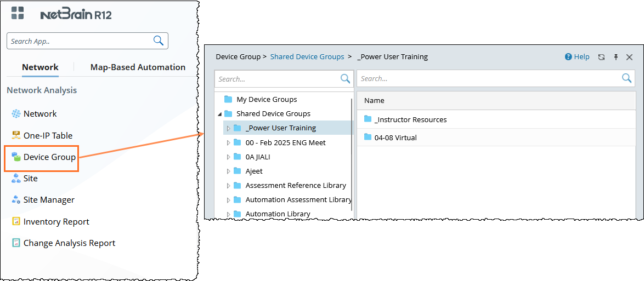Select Automation Assessment Library folder

[x=298, y=200]
